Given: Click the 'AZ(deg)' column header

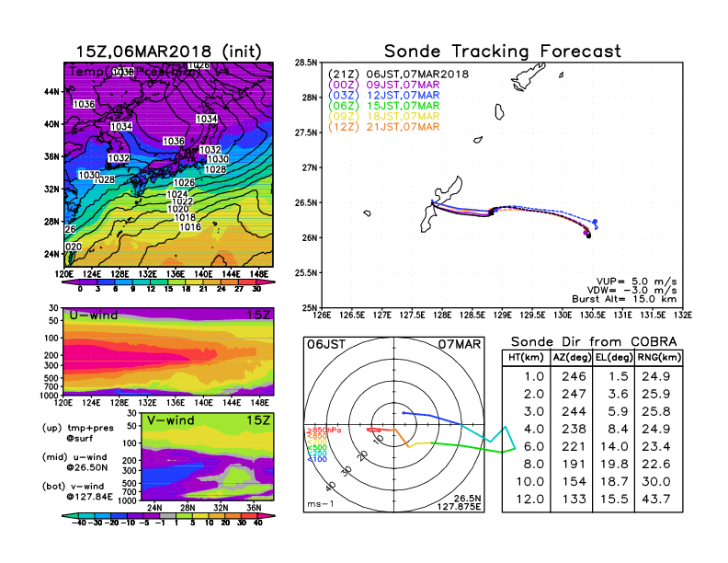Looking at the screenshot, I should tap(572, 357).
